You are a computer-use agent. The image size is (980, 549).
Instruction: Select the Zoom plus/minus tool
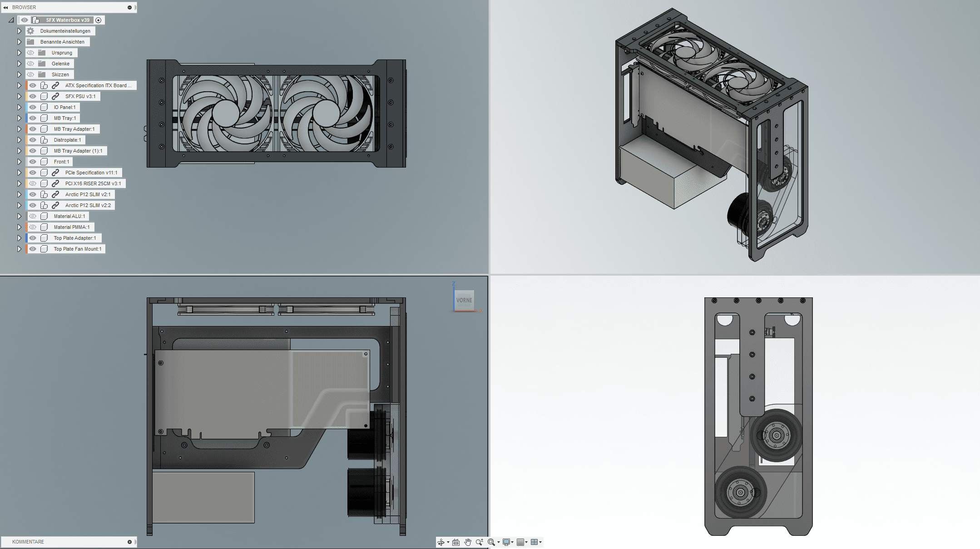point(480,542)
